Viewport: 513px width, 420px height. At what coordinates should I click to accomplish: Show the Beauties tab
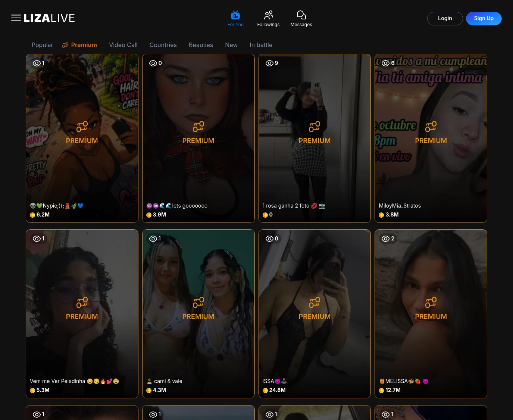pos(201,45)
